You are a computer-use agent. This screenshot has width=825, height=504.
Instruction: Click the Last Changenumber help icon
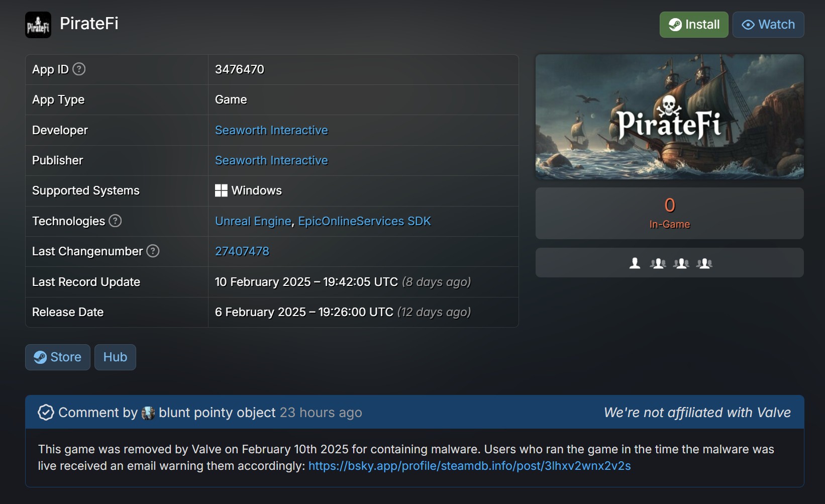153,251
